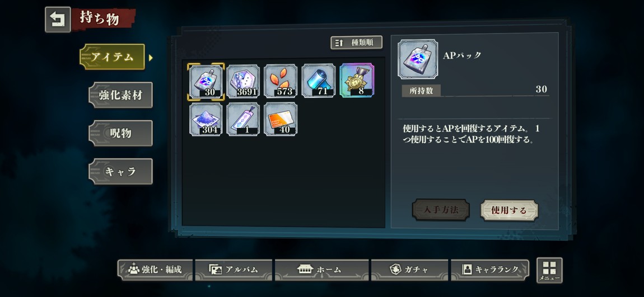Select the gold medal item with 8

pos(357,81)
